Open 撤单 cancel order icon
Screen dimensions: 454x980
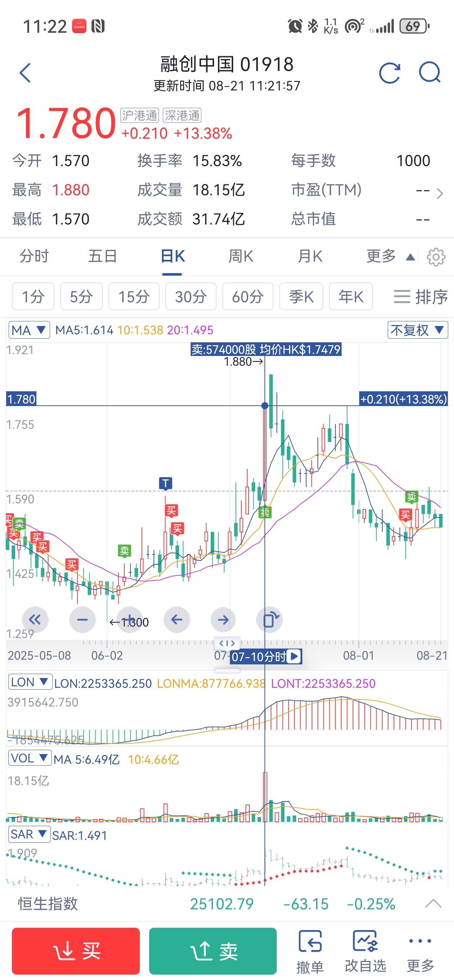310,951
